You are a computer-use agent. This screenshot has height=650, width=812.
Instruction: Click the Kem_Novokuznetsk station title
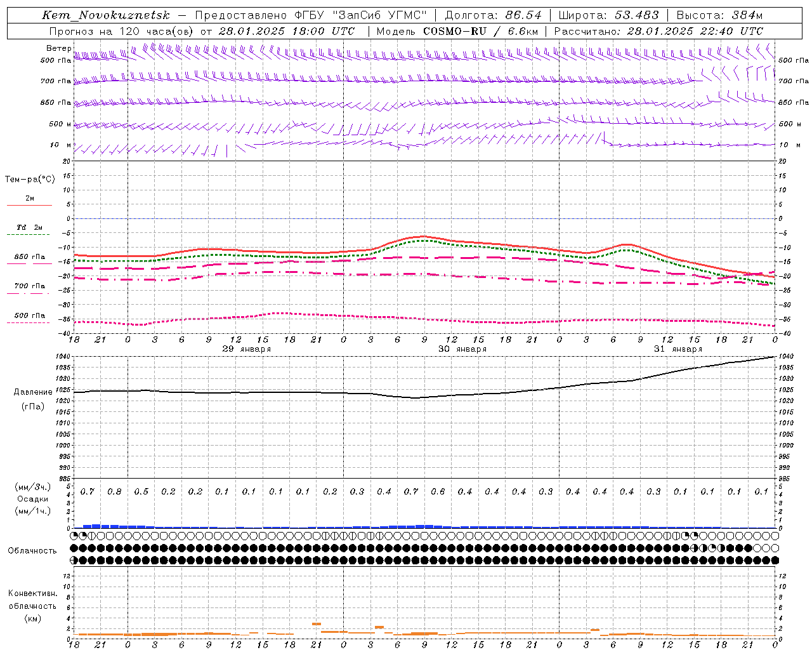[x=106, y=15]
